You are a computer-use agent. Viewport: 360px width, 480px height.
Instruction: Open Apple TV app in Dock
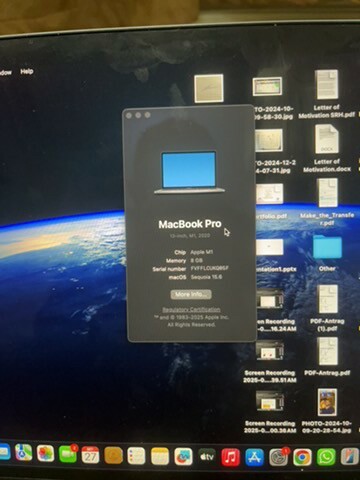pos(207,457)
